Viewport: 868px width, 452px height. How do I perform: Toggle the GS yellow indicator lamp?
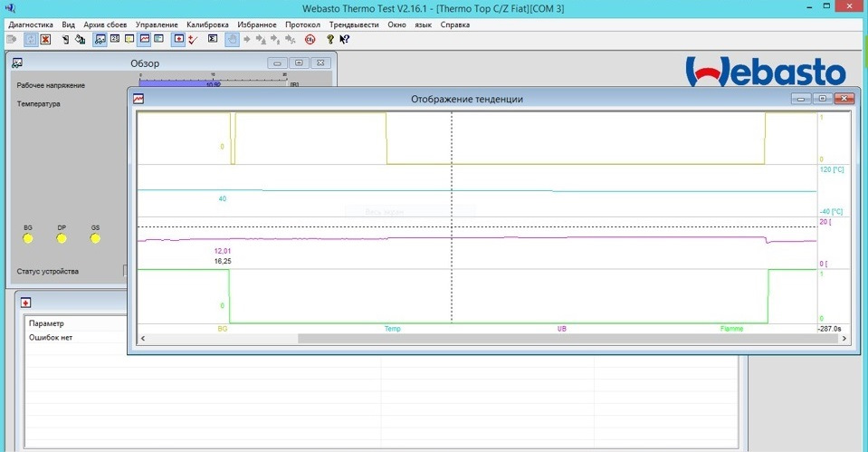tap(95, 238)
